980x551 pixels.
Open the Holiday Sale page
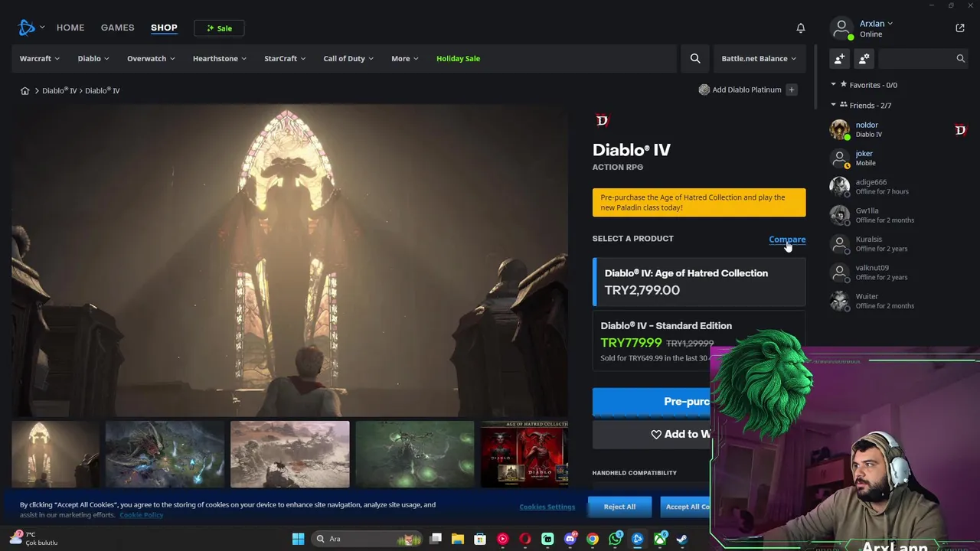[x=458, y=58]
